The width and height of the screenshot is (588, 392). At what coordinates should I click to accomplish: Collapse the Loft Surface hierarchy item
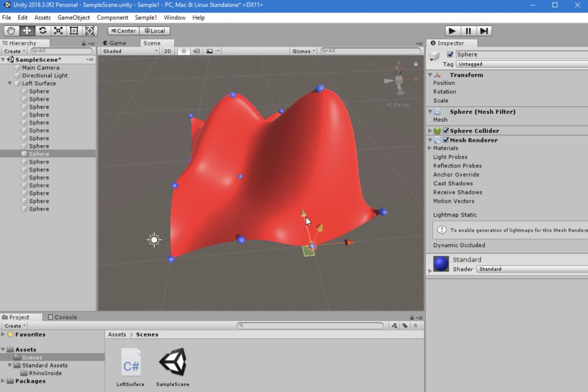coord(10,83)
